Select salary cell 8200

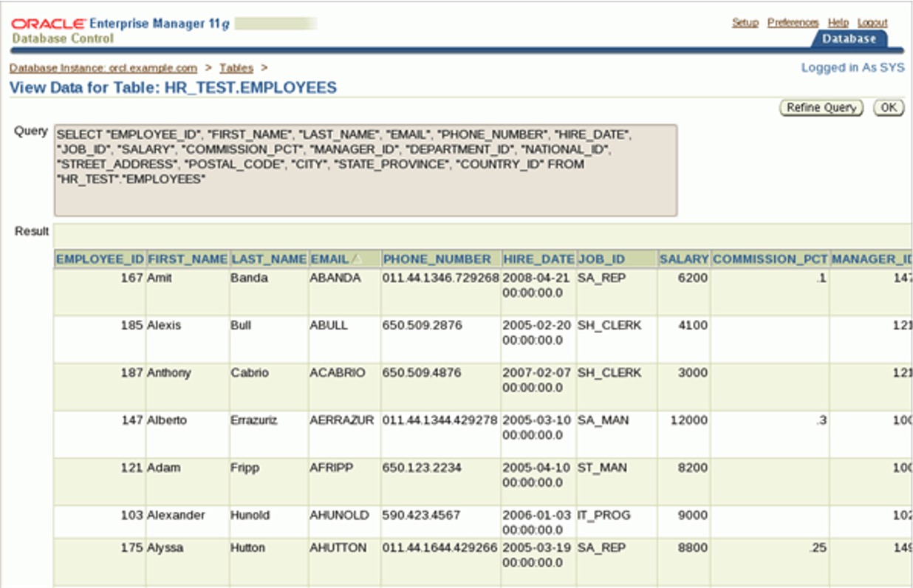pos(693,468)
